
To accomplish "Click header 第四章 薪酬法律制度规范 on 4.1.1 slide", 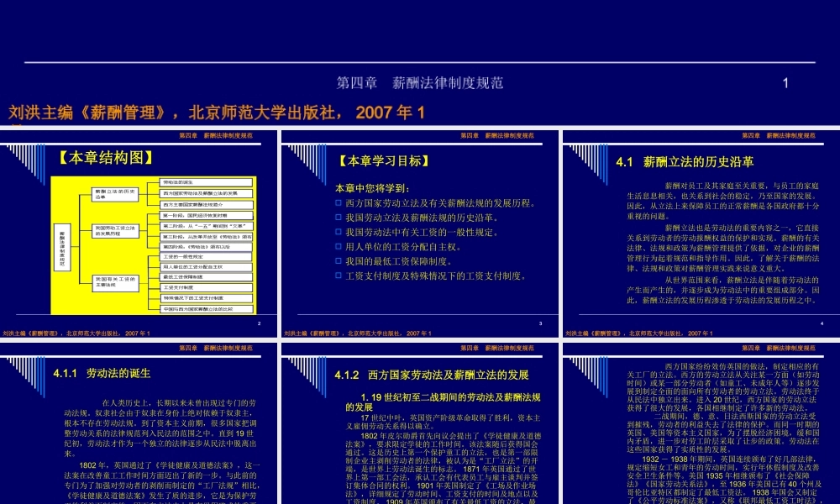I will pyautogui.click(x=216, y=348).
